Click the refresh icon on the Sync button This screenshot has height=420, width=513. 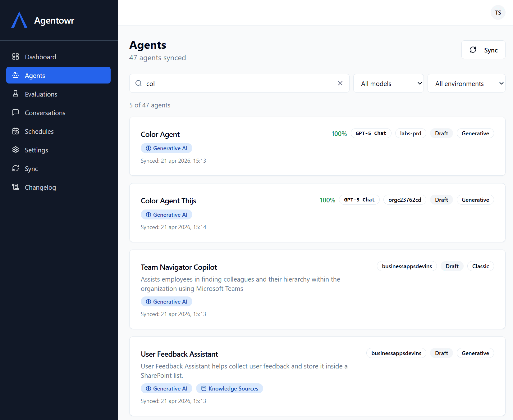point(473,50)
